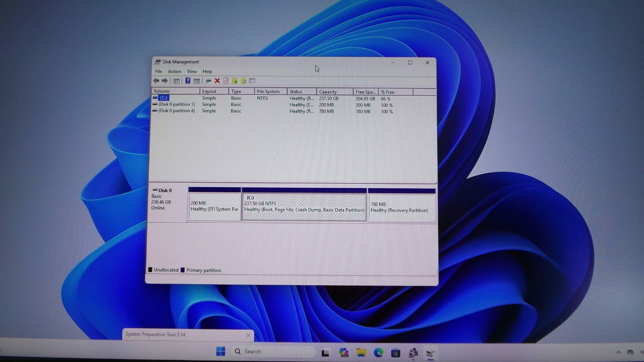
Task: Close the System Preparation Tool 3.14 preview
Action: click(x=248, y=335)
